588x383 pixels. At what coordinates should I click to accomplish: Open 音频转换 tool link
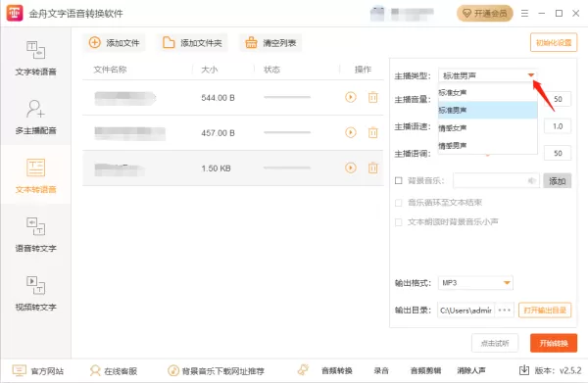point(337,371)
